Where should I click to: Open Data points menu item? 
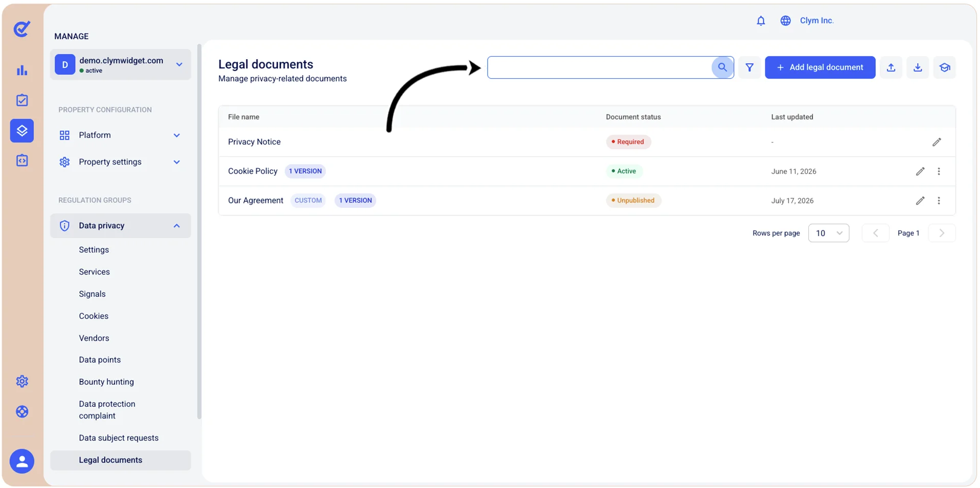point(100,360)
